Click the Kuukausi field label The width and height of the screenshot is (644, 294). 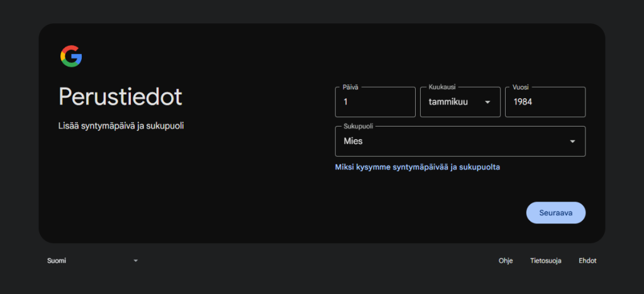442,88
